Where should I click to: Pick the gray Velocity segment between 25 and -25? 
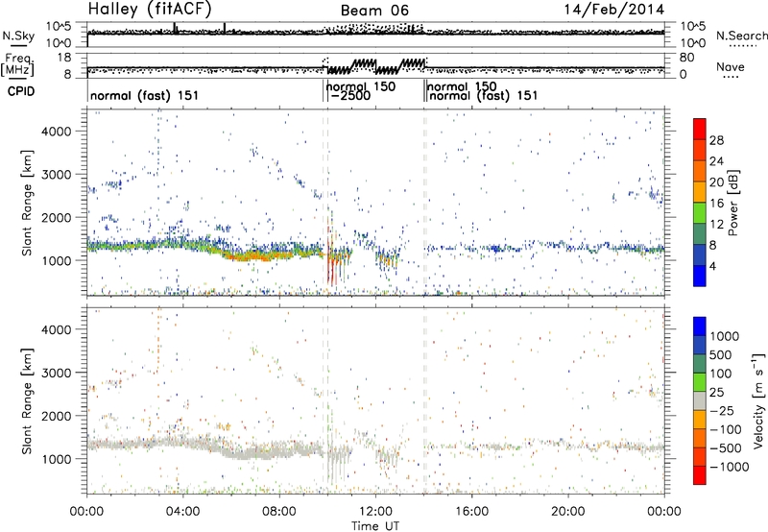tap(700, 401)
